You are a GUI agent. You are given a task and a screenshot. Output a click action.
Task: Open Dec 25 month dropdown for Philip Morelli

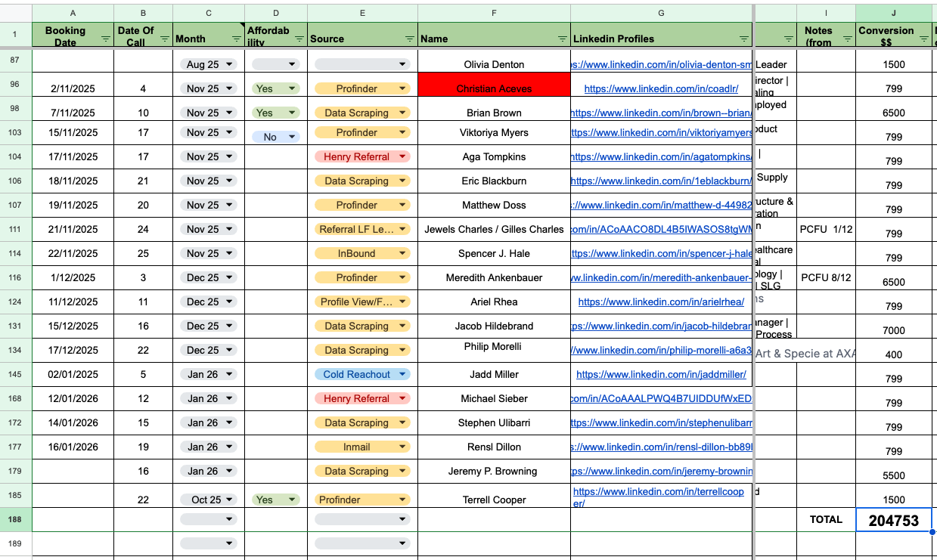(x=209, y=350)
